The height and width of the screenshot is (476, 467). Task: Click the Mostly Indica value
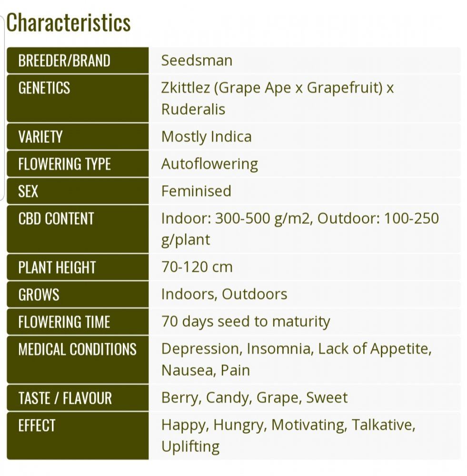click(207, 137)
